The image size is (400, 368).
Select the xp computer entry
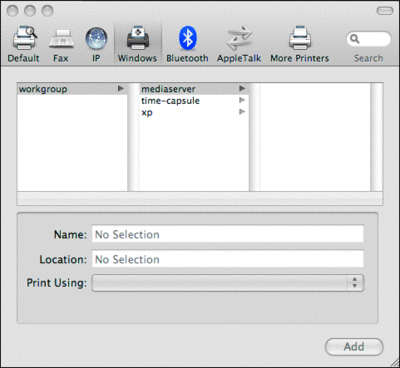(x=194, y=112)
